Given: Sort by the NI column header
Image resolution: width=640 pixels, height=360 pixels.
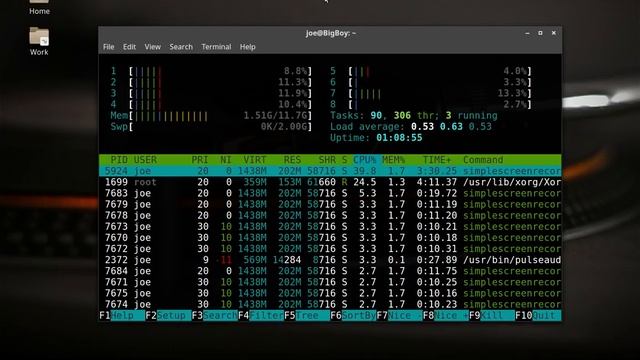Looking at the screenshot, I should click(226, 160).
